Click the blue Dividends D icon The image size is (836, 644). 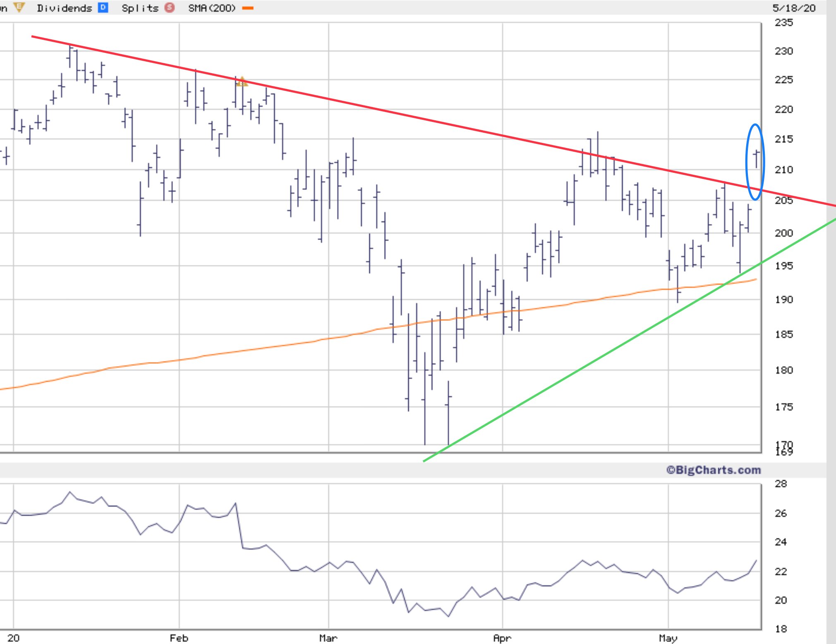[103, 7]
